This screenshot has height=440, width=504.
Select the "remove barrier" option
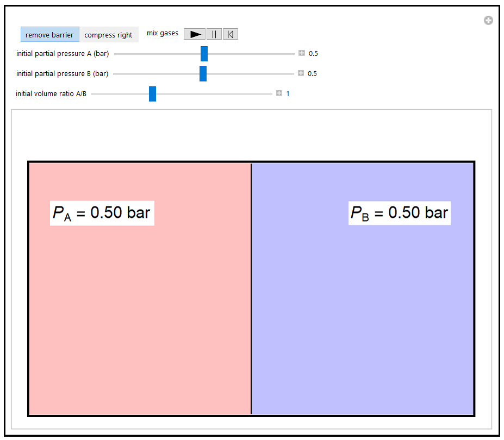click(x=49, y=35)
